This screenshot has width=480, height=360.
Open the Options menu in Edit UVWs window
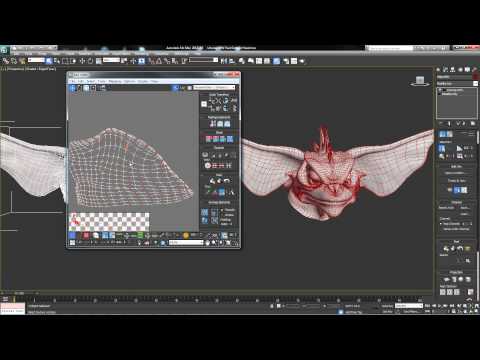click(x=130, y=81)
